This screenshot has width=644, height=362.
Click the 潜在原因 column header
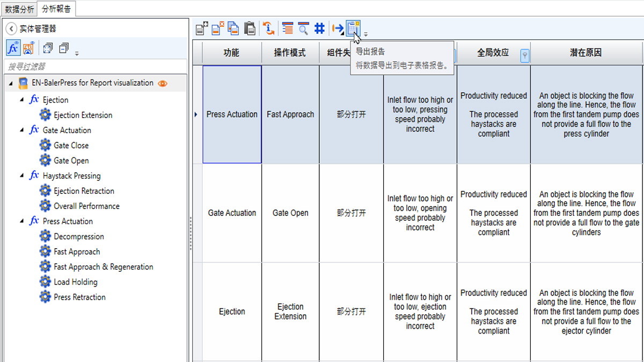pos(586,53)
